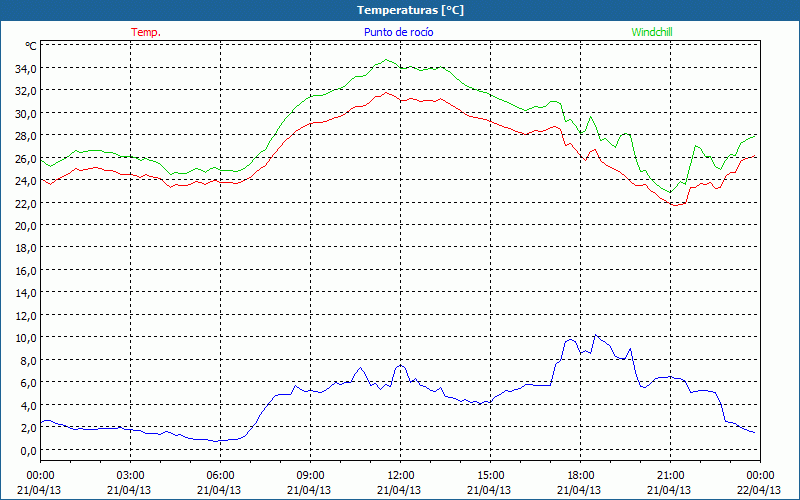Click the '30,0' y-axis value
The height and width of the screenshot is (500, 800).
click(x=26, y=113)
